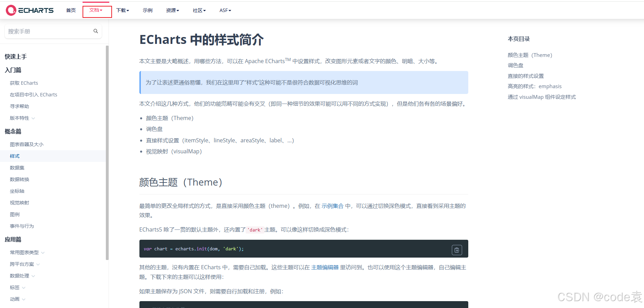
Task: Click the 入门篇 sidebar heading
Action: [x=13, y=70]
